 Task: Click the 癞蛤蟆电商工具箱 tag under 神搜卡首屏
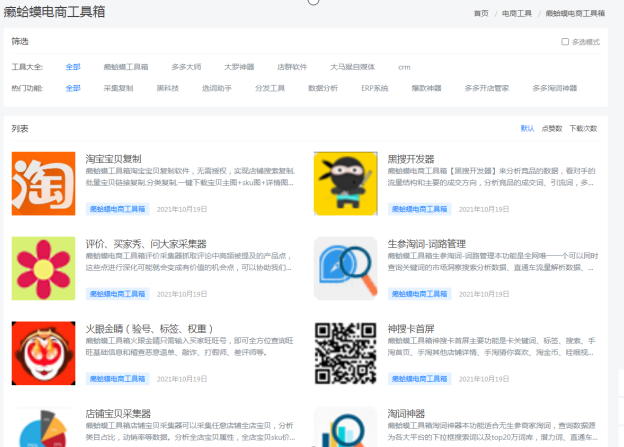coord(419,379)
